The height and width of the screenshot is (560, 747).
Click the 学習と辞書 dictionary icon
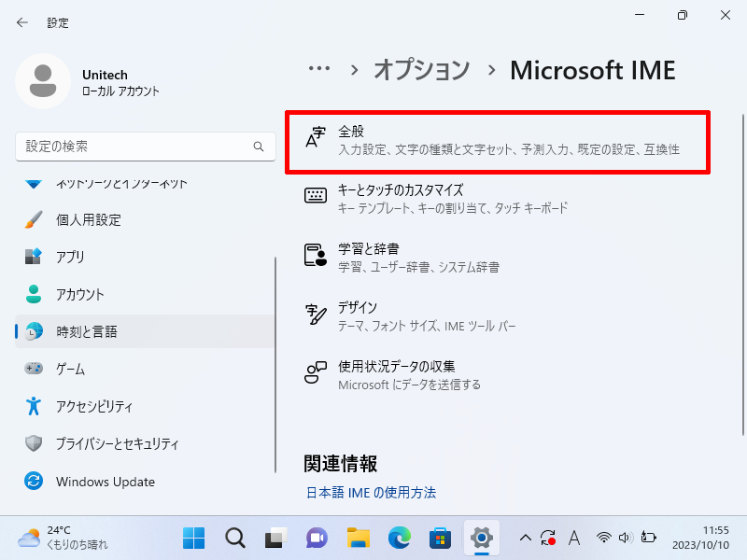pos(316,255)
